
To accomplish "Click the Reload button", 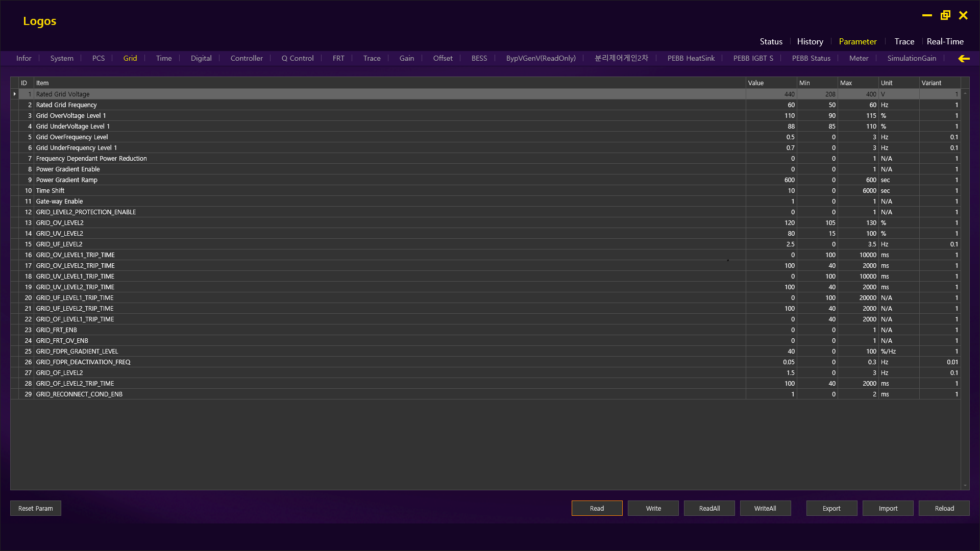I will pos(944,508).
